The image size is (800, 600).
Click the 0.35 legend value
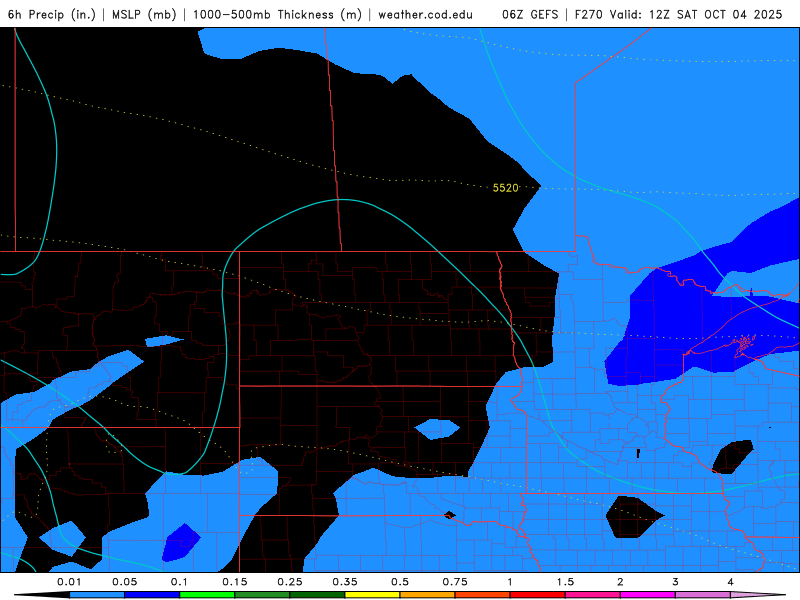pos(345,582)
